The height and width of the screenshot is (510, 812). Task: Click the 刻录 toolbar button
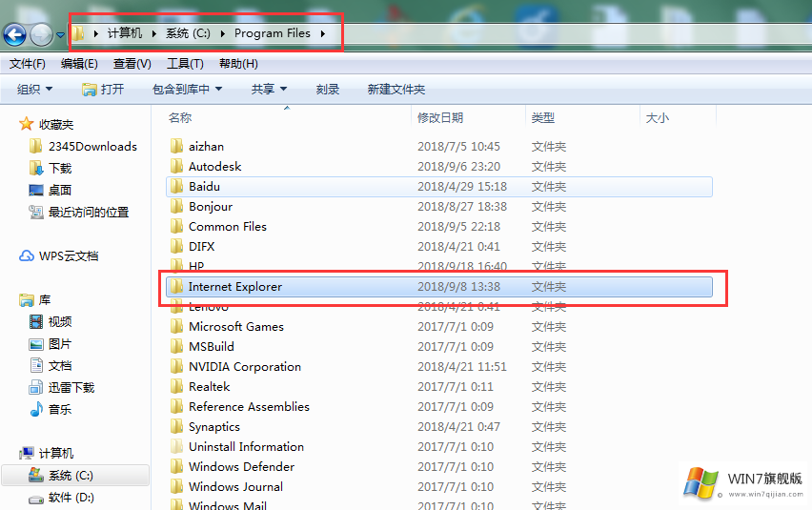tap(328, 89)
